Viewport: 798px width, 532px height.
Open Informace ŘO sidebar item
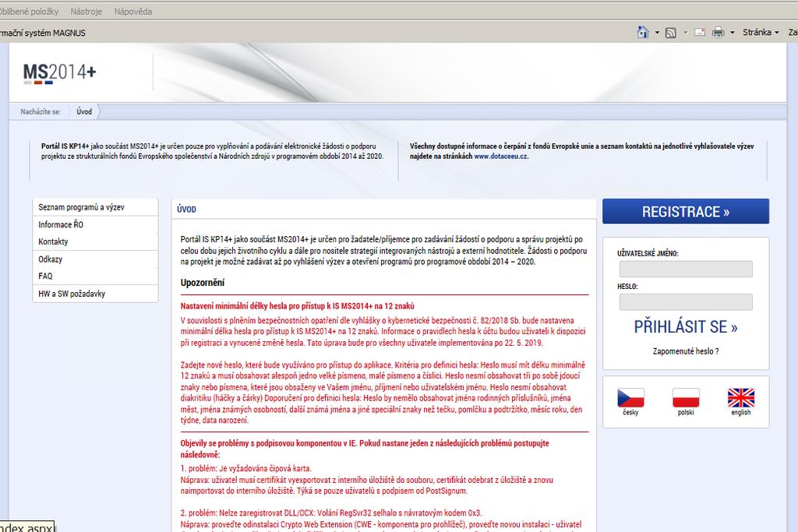click(x=95, y=224)
